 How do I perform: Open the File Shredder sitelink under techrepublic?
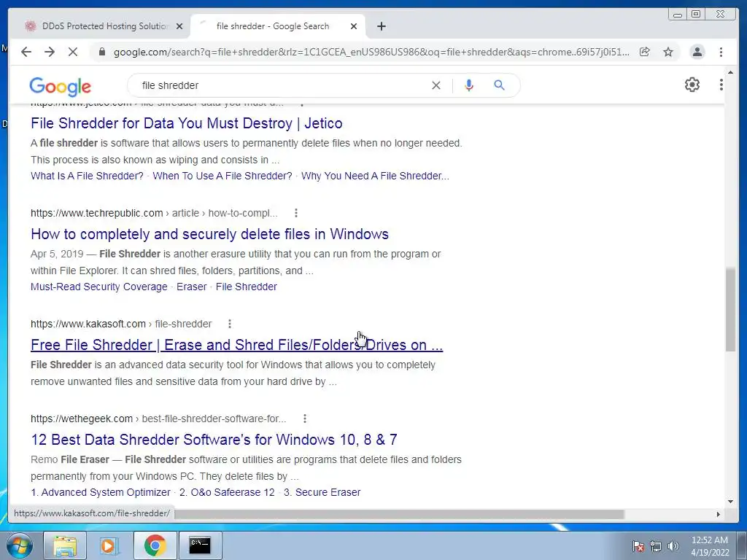[247, 287]
